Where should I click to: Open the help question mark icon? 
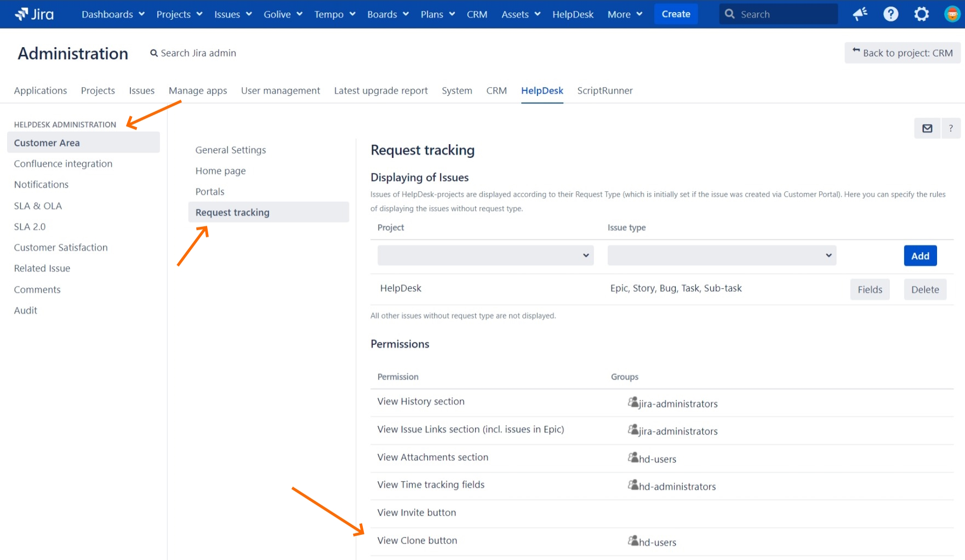(x=890, y=14)
